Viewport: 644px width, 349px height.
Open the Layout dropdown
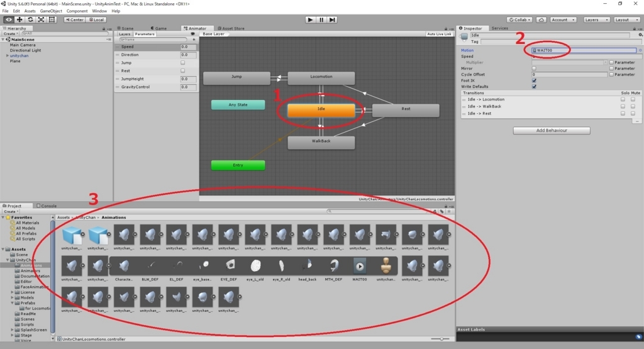(x=626, y=19)
